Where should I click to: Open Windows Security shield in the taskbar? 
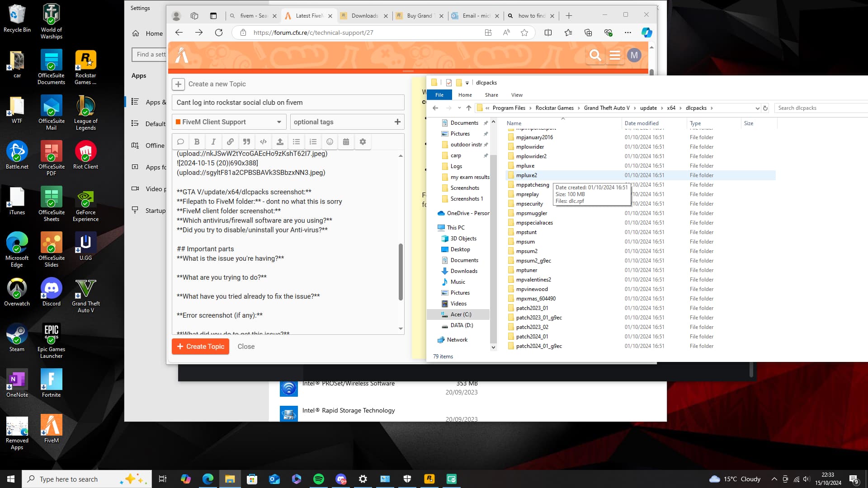click(407, 479)
